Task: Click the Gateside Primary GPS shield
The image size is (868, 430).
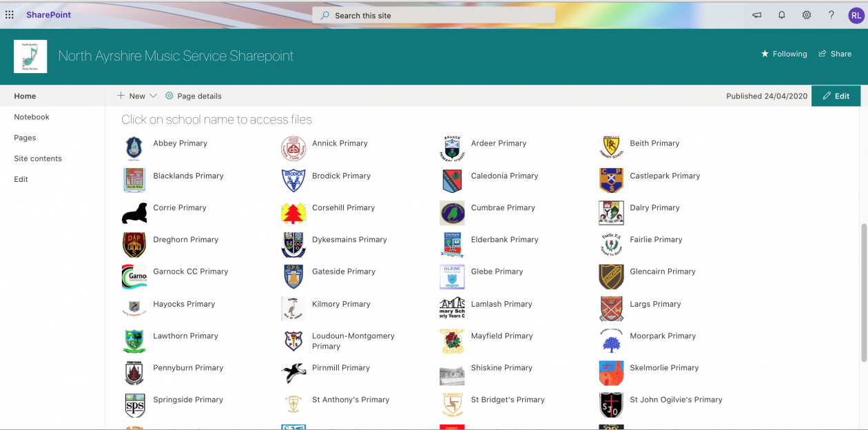Action: [293, 277]
